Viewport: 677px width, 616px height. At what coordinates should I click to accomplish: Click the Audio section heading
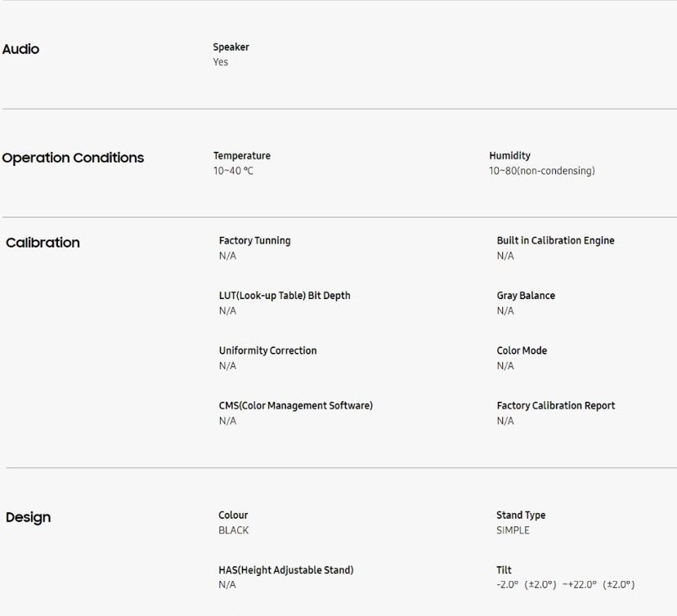point(21,49)
